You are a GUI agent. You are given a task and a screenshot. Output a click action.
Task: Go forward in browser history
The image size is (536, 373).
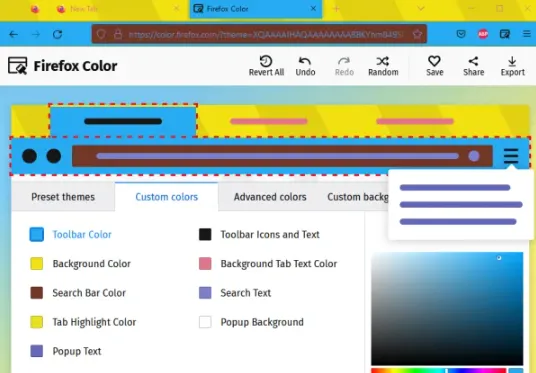[36, 34]
